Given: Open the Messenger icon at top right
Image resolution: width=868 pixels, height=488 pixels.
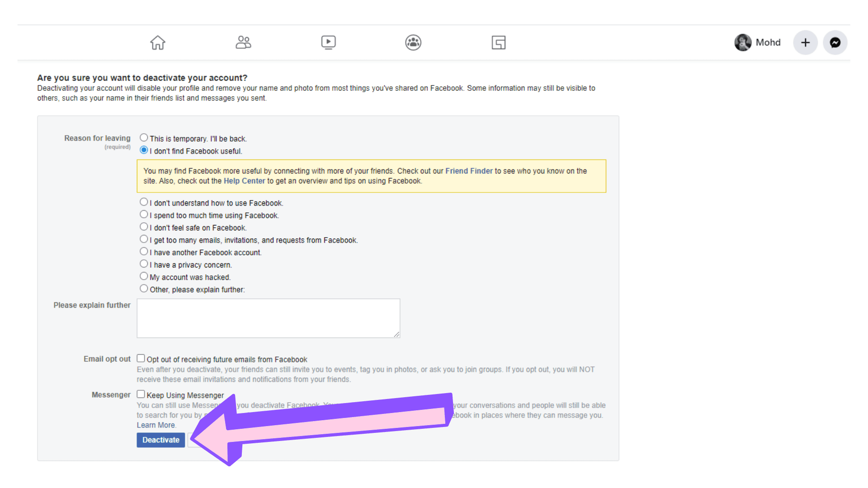Looking at the screenshot, I should [x=835, y=42].
